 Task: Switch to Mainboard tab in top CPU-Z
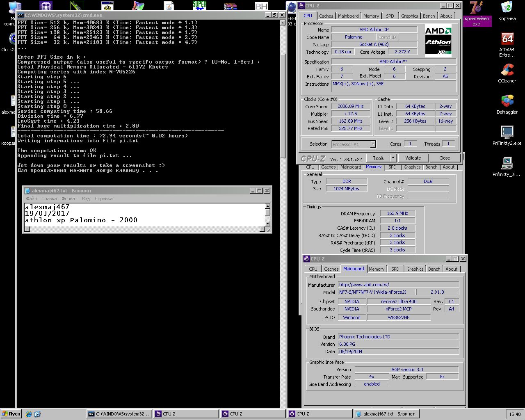pos(348,16)
